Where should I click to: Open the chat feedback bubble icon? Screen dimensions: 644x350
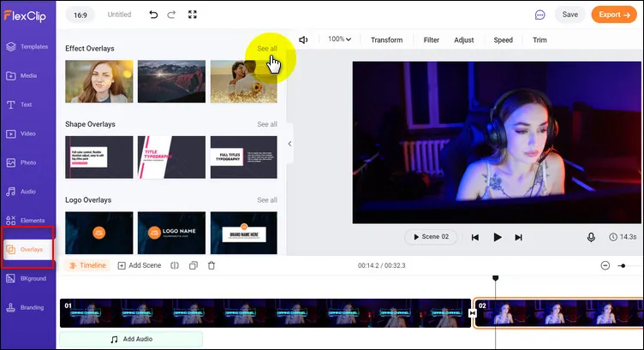point(540,15)
